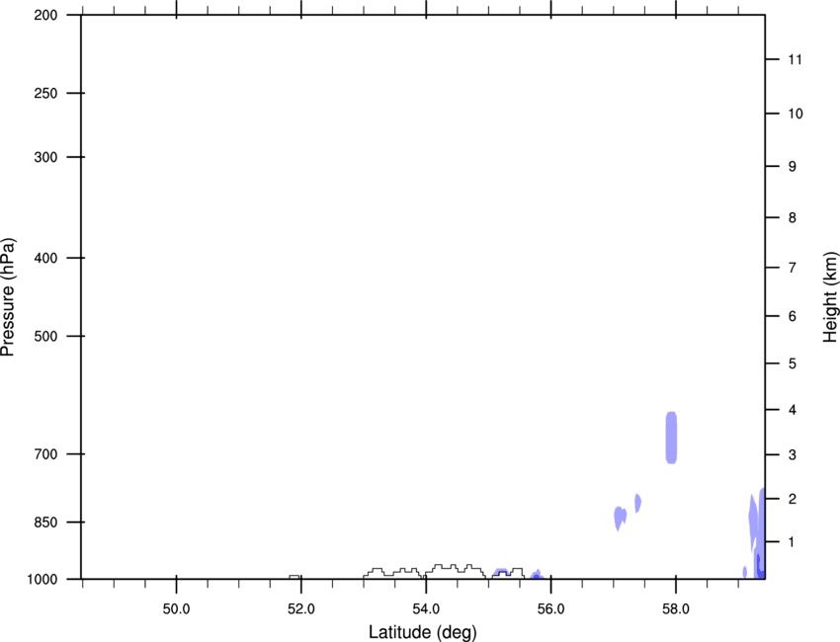Click the 3 km height label
The height and width of the screenshot is (642, 840).
[x=792, y=455]
